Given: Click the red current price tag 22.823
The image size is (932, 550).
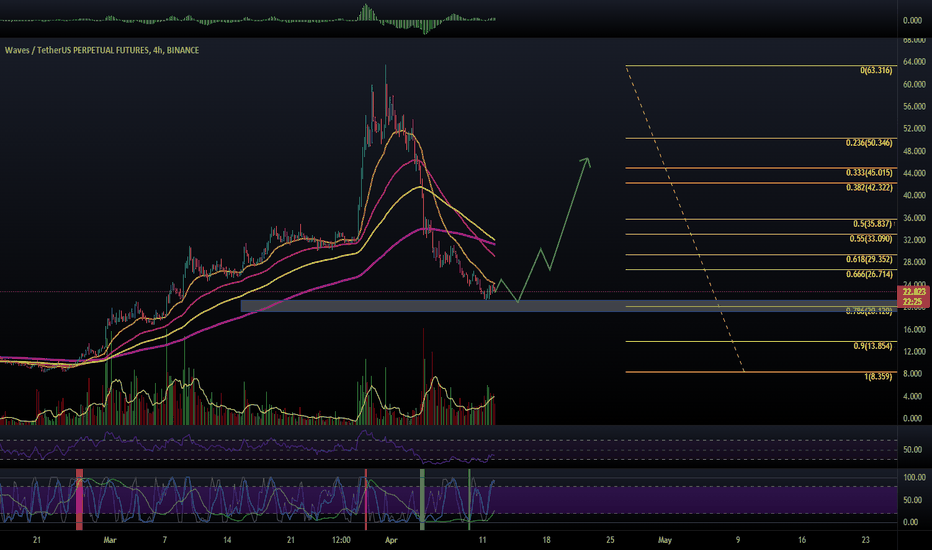Looking at the screenshot, I should 914,291.
